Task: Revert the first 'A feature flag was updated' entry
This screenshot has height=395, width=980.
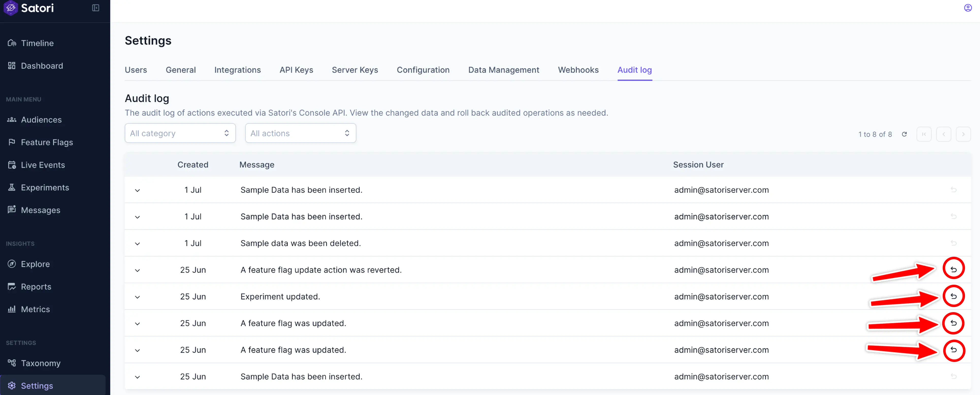Action: point(953,323)
